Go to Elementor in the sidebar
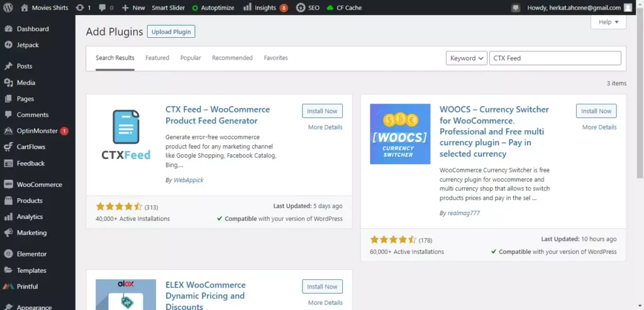This screenshot has width=644, height=310. point(31,254)
